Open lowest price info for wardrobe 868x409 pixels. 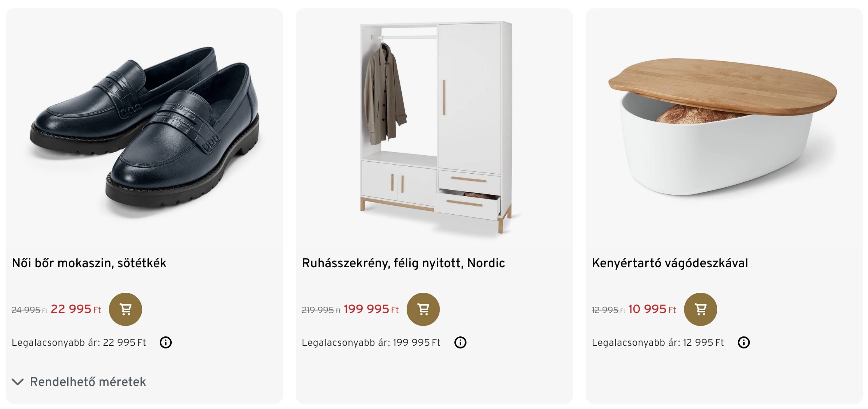pyautogui.click(x=460, y=342)
